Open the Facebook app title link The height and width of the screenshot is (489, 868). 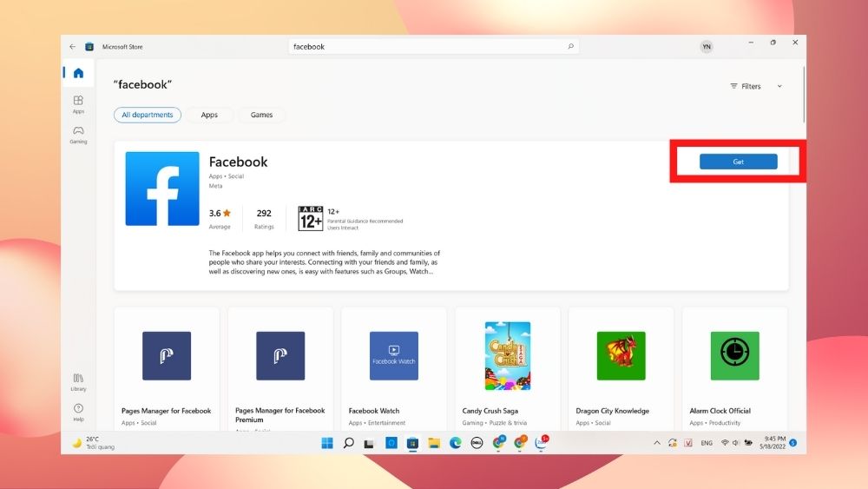(x=238, y=162)
